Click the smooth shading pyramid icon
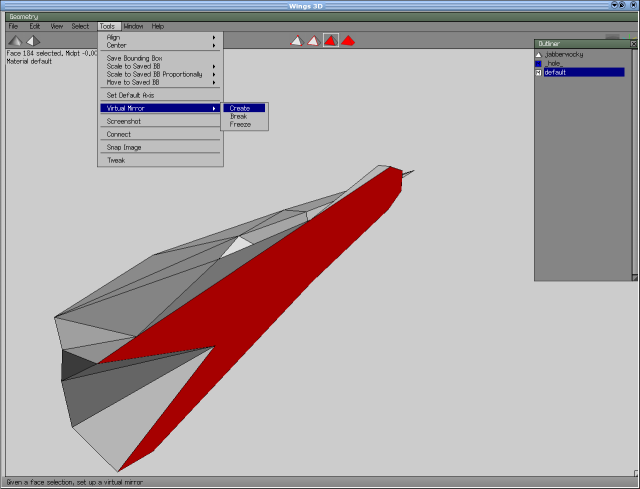 point(33,41)
